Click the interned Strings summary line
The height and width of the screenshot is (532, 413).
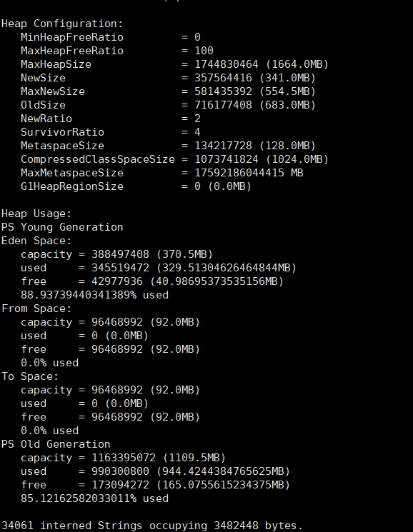(151, 526)
